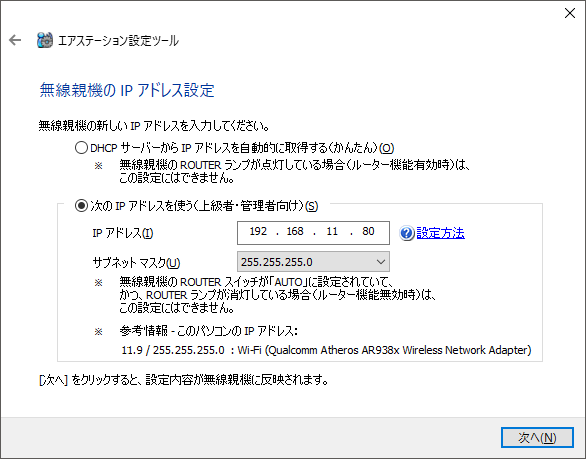Click the Wi-Fi Qualcomm Atheros adapter info line

(x=326, y=350)
